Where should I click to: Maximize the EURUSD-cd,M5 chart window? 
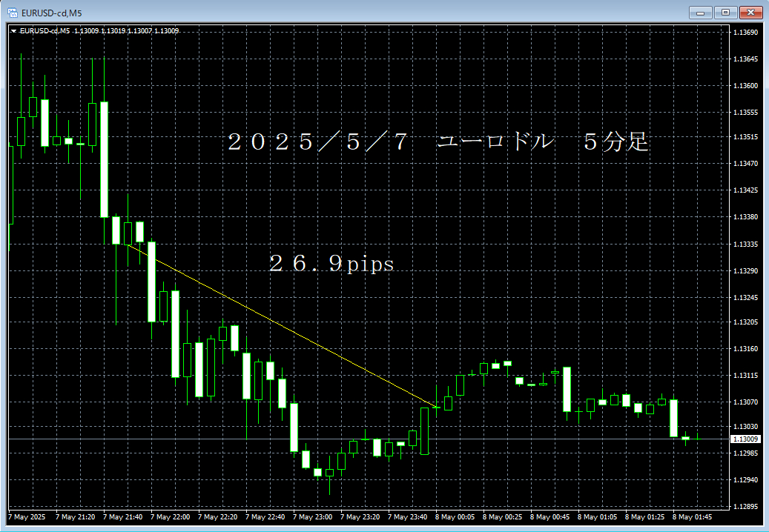tap(725, 12)
